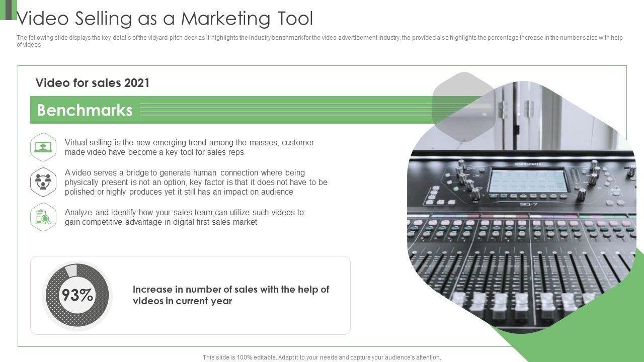This screenshot has width=644, height=362.
Task: Select the 'Analyze and identify' paragraph
Action: click(184, 217)
